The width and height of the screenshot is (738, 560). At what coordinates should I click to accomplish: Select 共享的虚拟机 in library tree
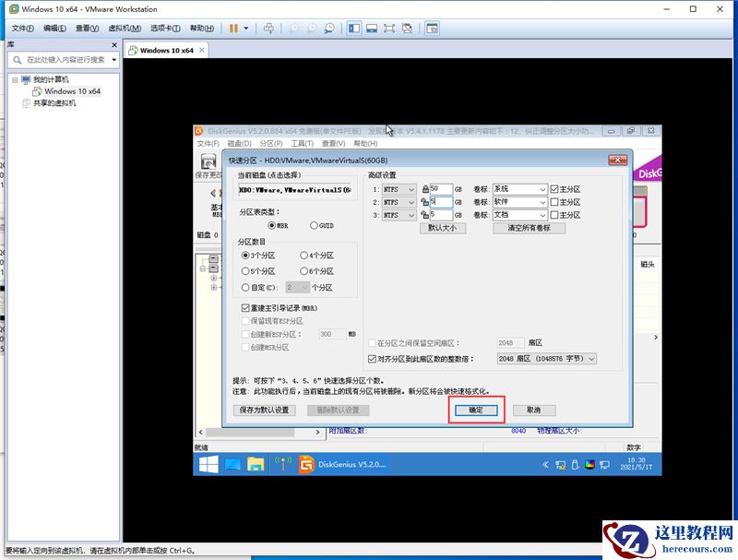coord(54,103)
